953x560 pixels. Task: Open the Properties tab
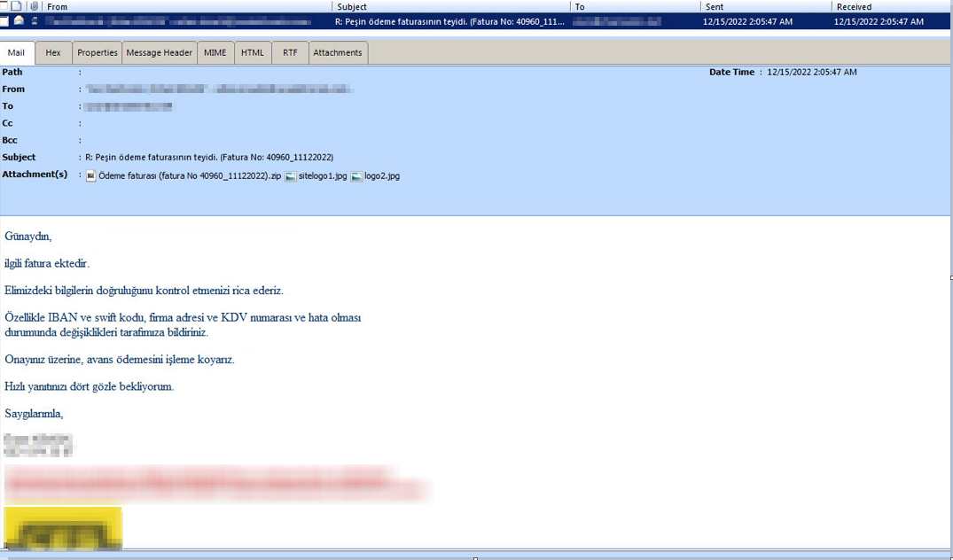click(x=98, y=53)
